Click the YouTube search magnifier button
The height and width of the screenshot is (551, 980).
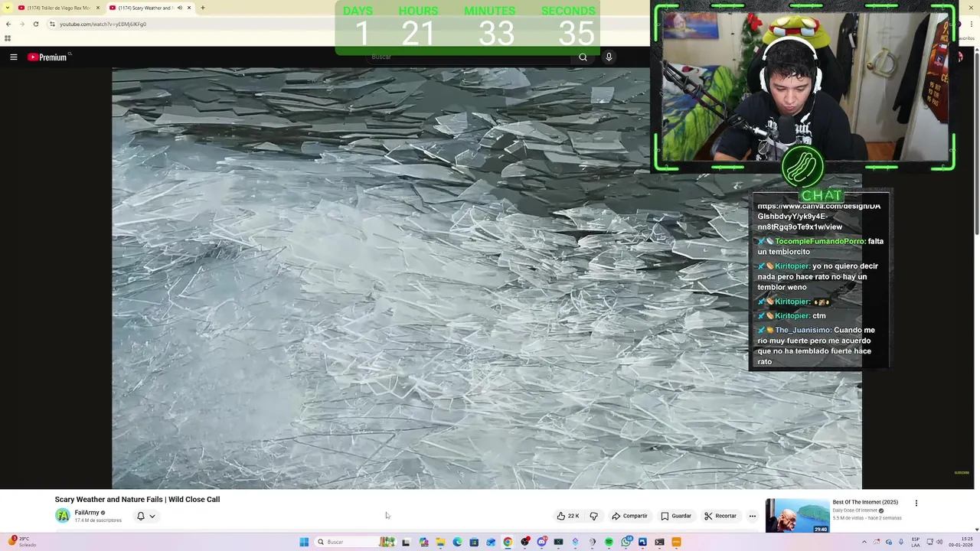click(x=583, y=57)
